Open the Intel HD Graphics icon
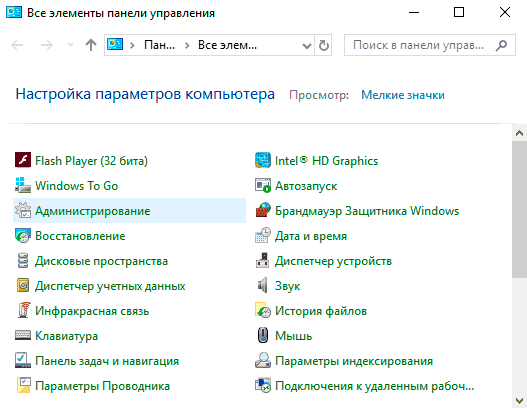 point(263,160)
